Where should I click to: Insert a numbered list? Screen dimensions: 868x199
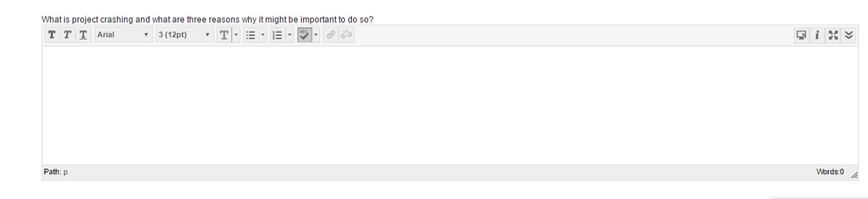click(277, 35)
